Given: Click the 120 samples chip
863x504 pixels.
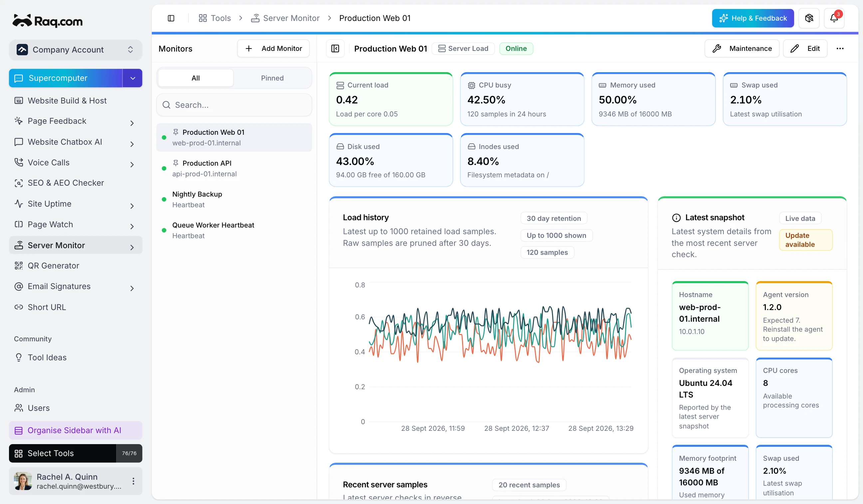Looking at the screenshot, I should tap(547, 252).
